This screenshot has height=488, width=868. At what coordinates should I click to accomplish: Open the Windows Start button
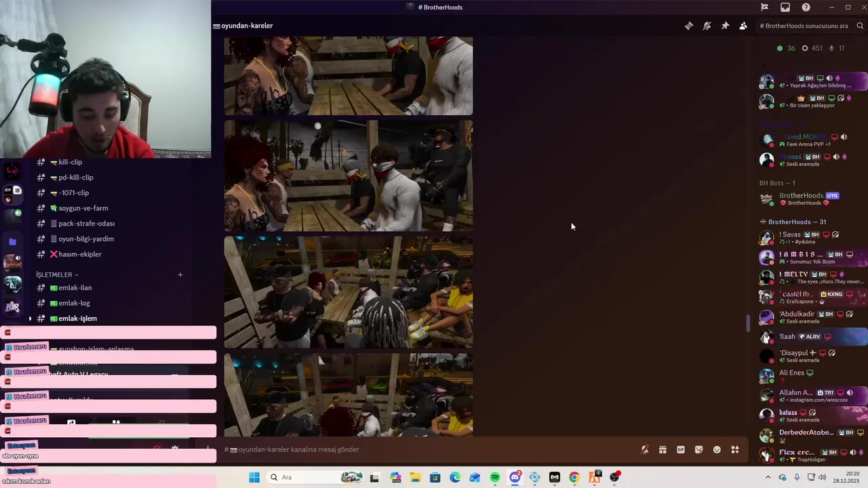coord(254,477)
